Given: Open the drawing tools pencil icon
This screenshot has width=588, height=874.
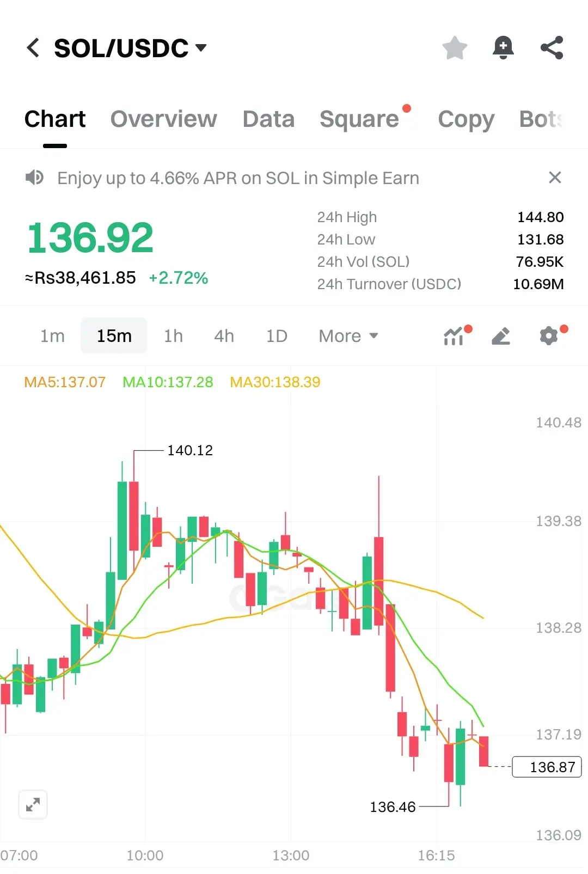Looking at the screenshot, I should (x=501, y=336).
